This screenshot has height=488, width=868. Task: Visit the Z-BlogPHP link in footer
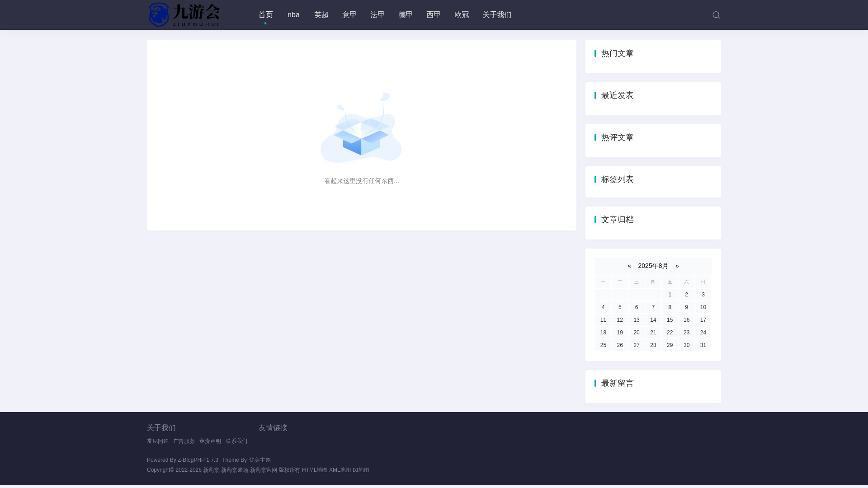click(191, 460)
